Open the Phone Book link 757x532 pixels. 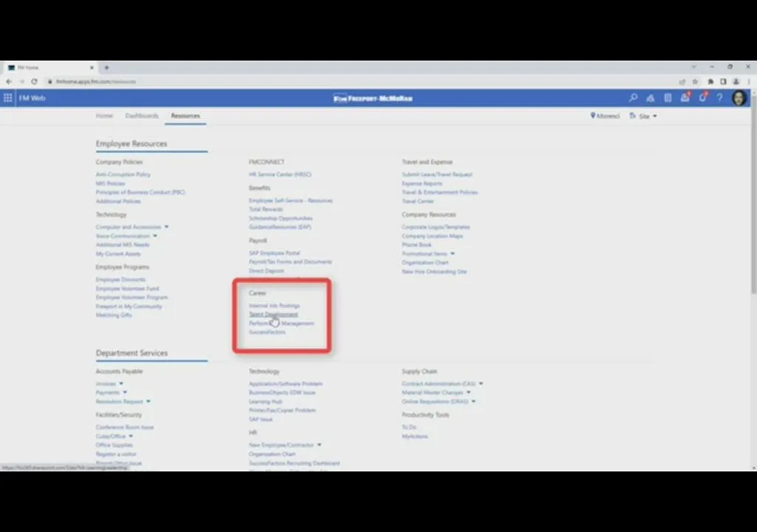click(416, 245)
